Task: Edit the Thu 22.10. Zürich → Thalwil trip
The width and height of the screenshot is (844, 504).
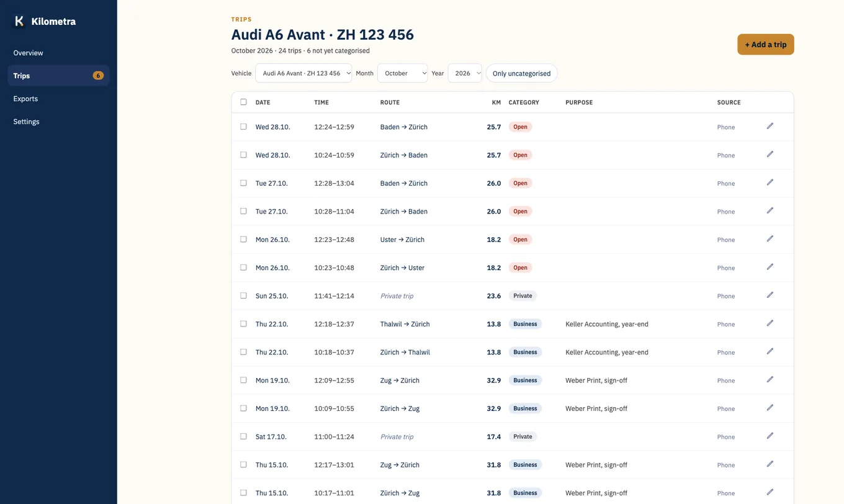Action: [770, 351]
